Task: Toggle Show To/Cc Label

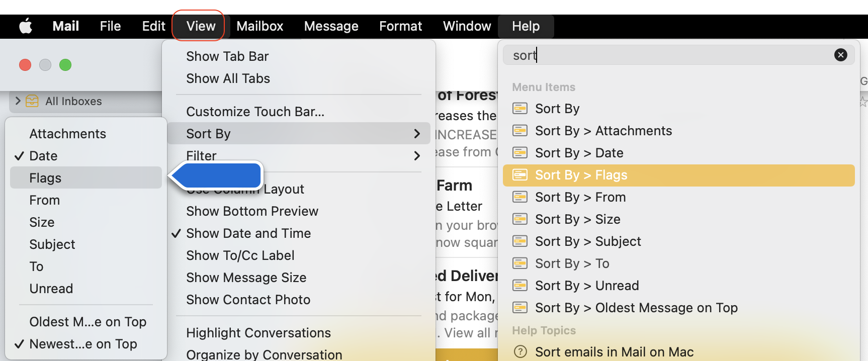Action: click(299, 255)
